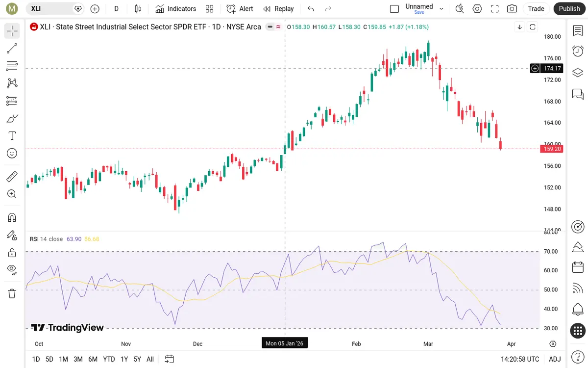Select the ruler measure tool
The height and width of the screenshot is (368, 588).
(12, 177)
